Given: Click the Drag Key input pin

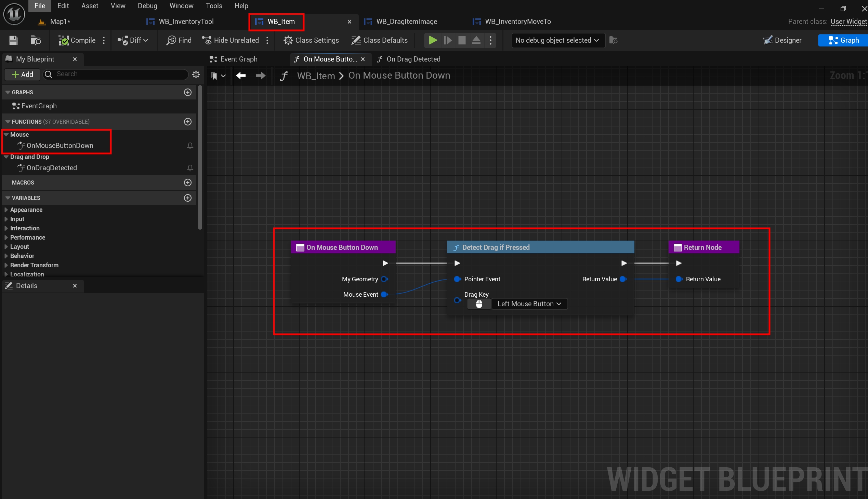Looking at the screenshot, I should [x=457, y=300].
